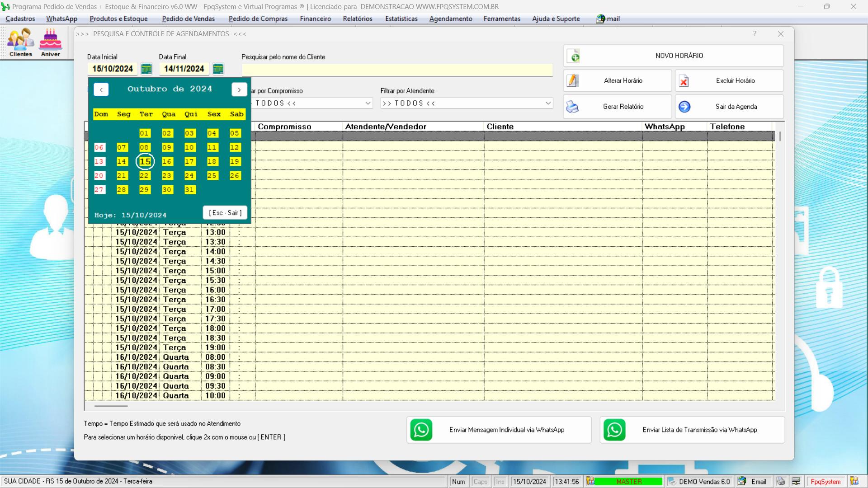Click the Gerar Relatório button
Screen dimensions: 868x488
point(617,107)
